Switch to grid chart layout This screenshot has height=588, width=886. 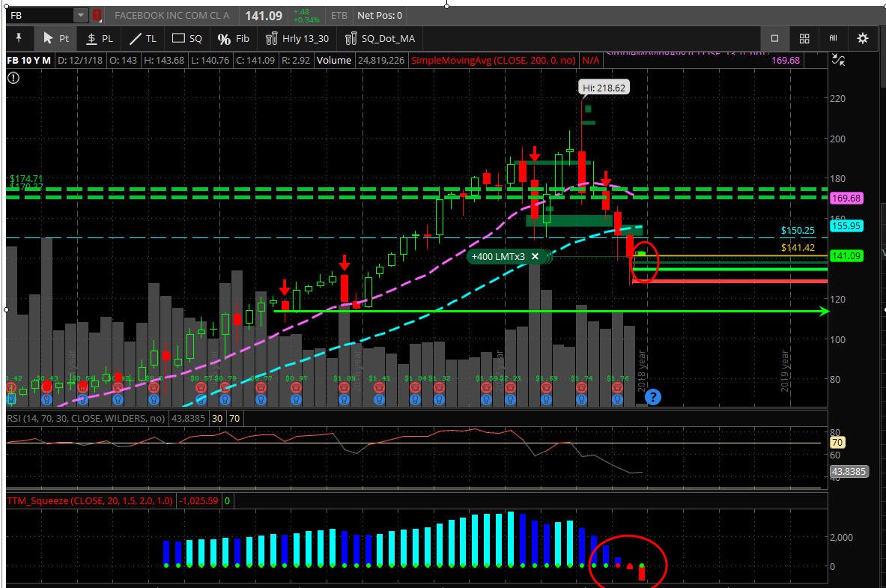coord(804,38)
